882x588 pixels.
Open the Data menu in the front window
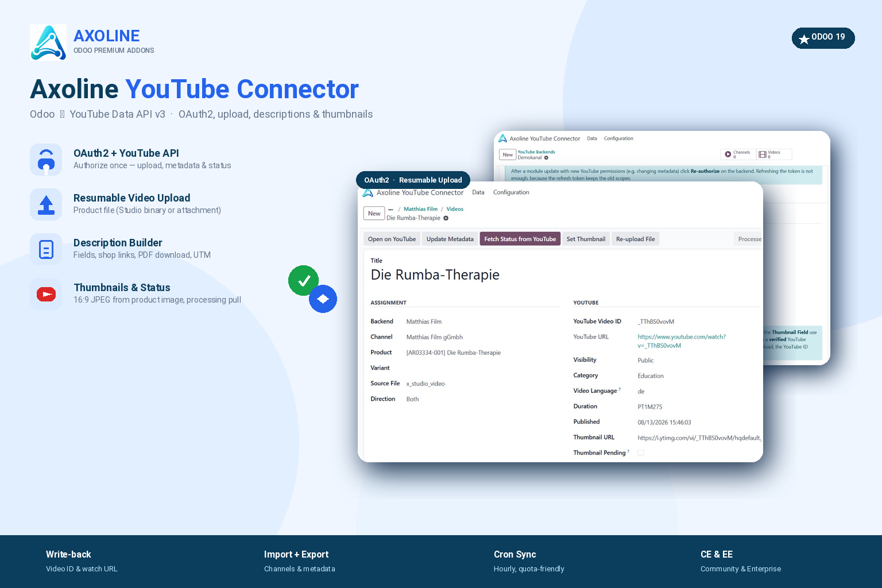tap(478, 192)
